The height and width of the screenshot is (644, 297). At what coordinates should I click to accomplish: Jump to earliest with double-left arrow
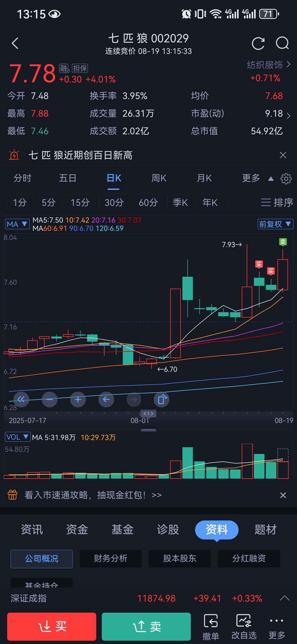pos(21,399)
